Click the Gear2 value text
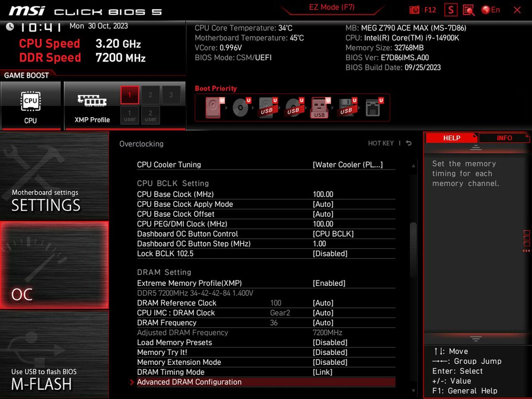Viewport: 532px width, 399px height. 280,313
